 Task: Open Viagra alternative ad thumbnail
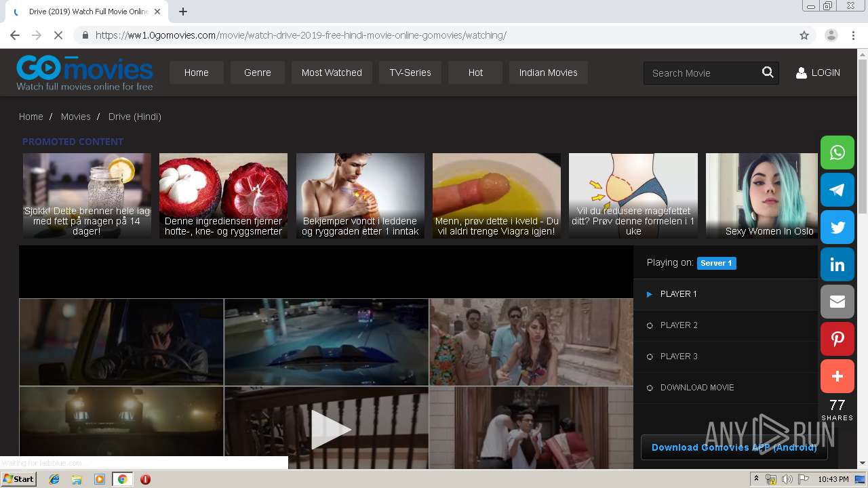(496, 196)
